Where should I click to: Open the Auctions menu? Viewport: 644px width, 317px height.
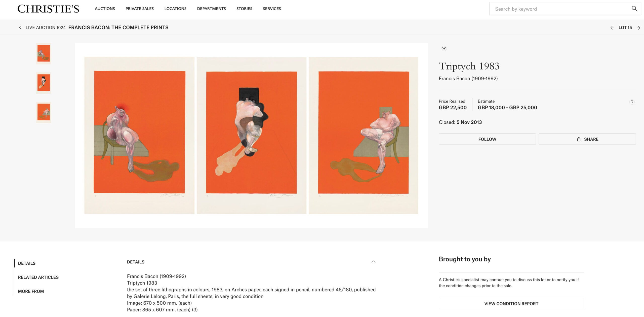[x=105, y=9]
